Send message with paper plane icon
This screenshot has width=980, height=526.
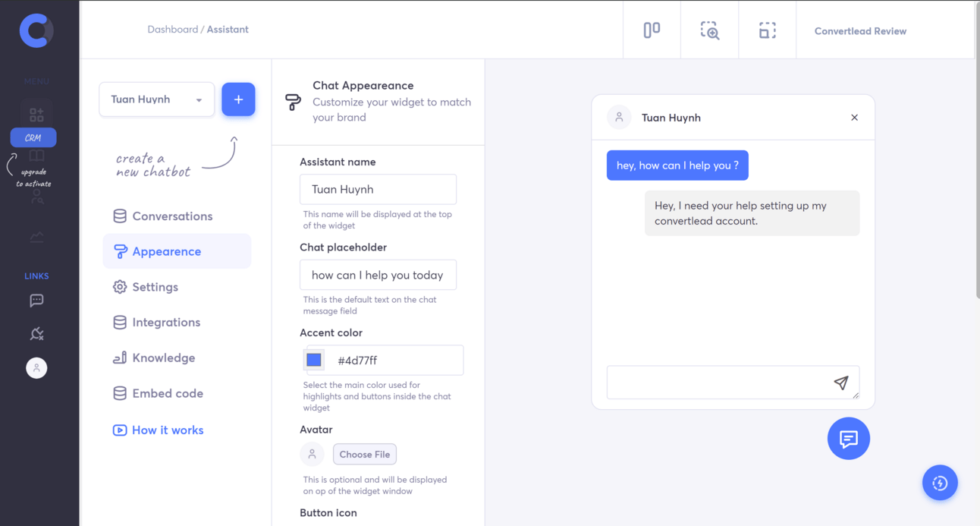point(841,383)
